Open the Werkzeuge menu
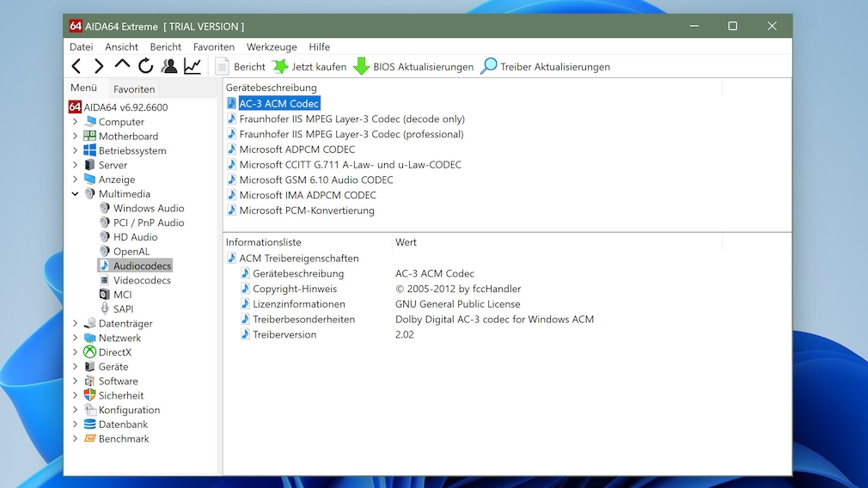 tap(272, 47)
